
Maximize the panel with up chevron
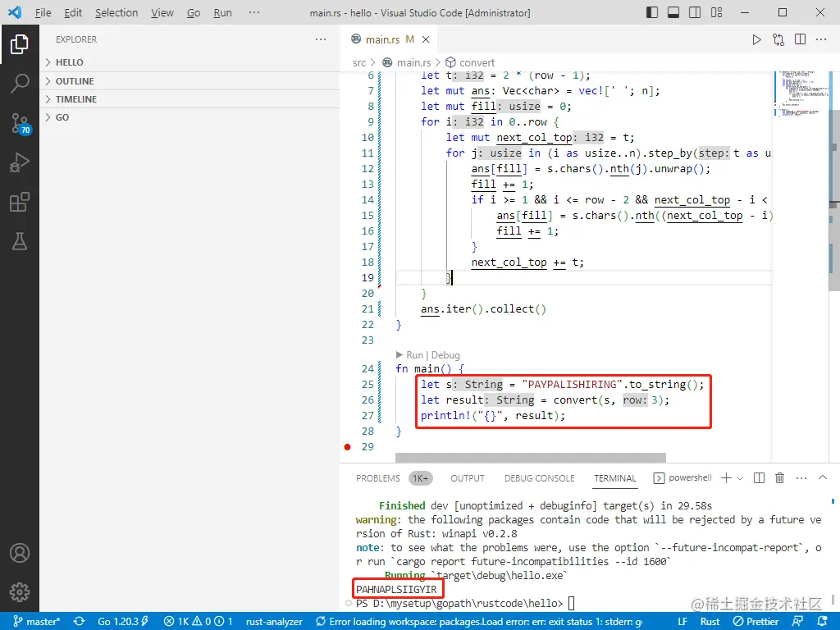(x=823, y=478)
